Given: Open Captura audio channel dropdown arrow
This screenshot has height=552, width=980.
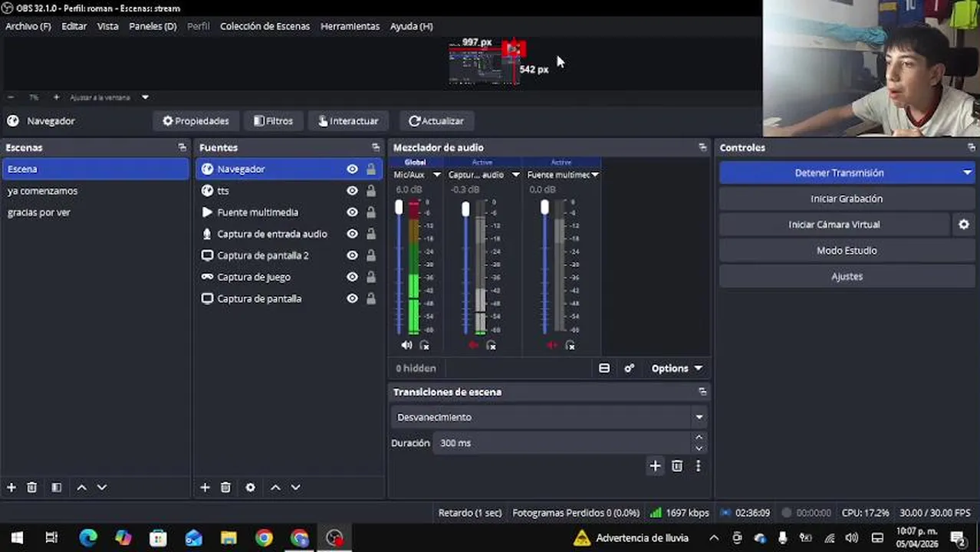Looking at the screenshot, I should pos(515,175).
